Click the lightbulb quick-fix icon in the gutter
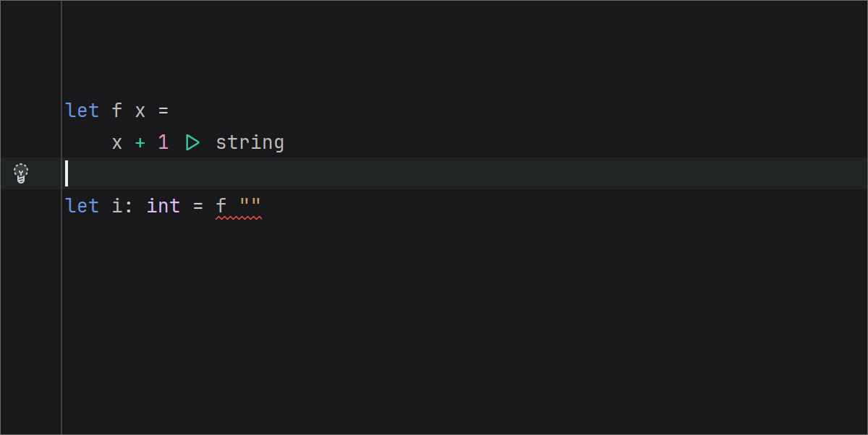This screenshot has width=868, height=435. (21, 173)
